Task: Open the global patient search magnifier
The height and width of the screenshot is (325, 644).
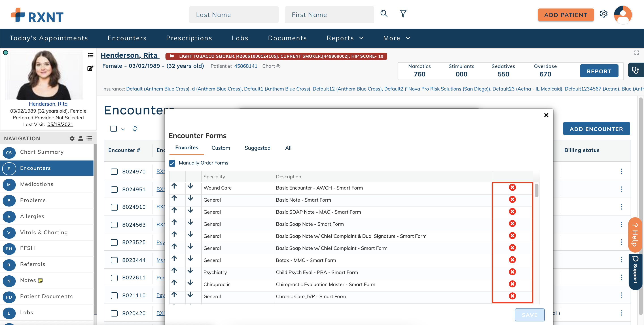Action: (384, 14)
